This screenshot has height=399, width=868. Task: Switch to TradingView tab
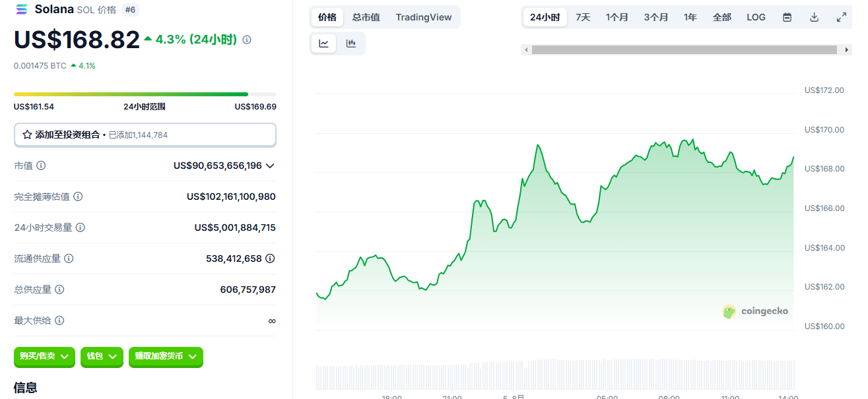point(424,17)
